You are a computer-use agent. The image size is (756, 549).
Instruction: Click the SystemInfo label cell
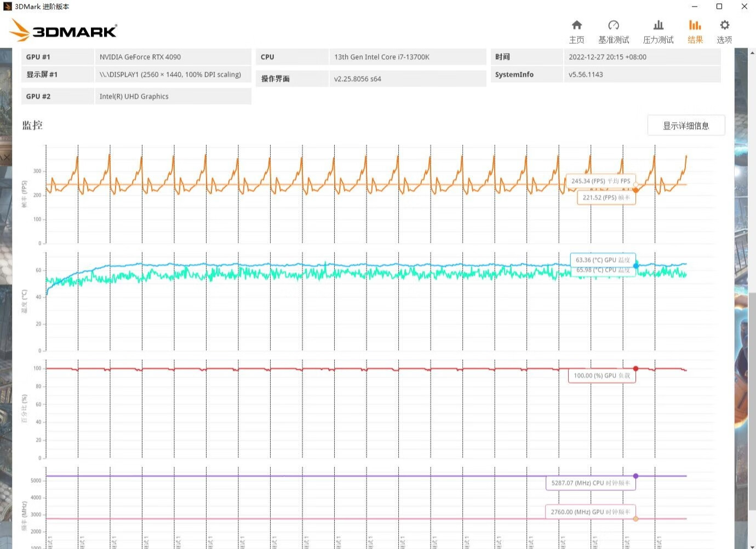pos(526,74)
